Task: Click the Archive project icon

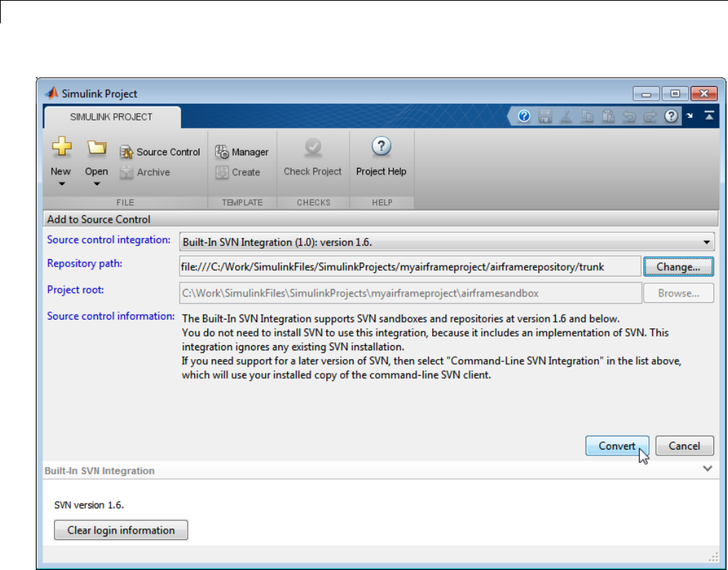Action: click(126, 172)
